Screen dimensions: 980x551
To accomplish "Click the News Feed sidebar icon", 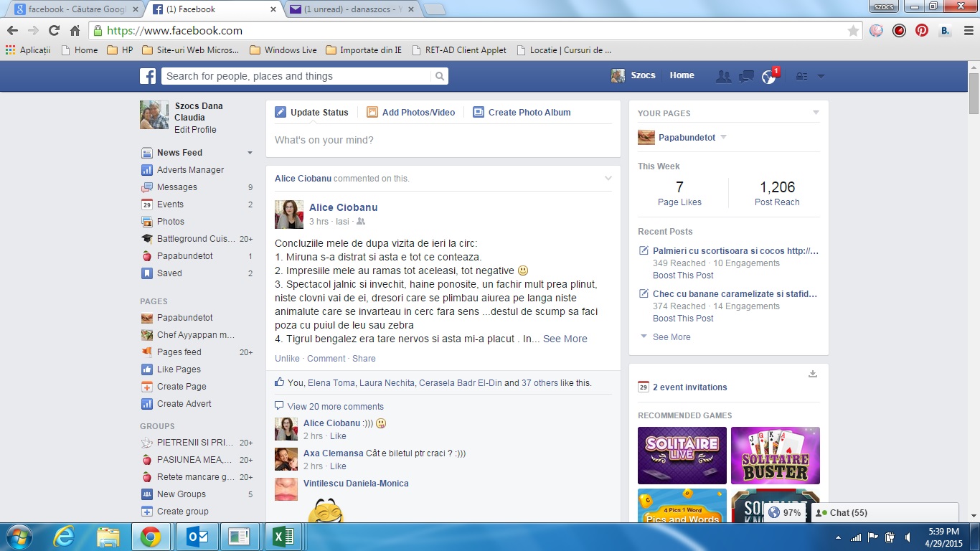I will [x=147, y=153].
